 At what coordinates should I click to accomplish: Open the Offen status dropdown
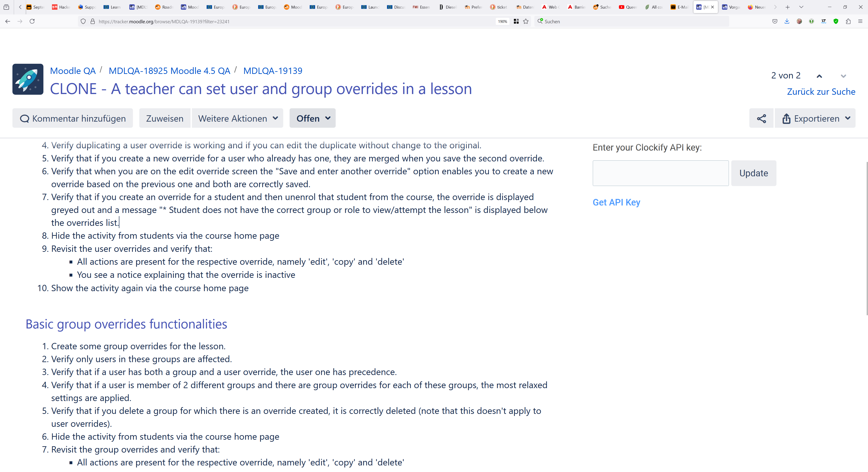[x=312, y=118]
